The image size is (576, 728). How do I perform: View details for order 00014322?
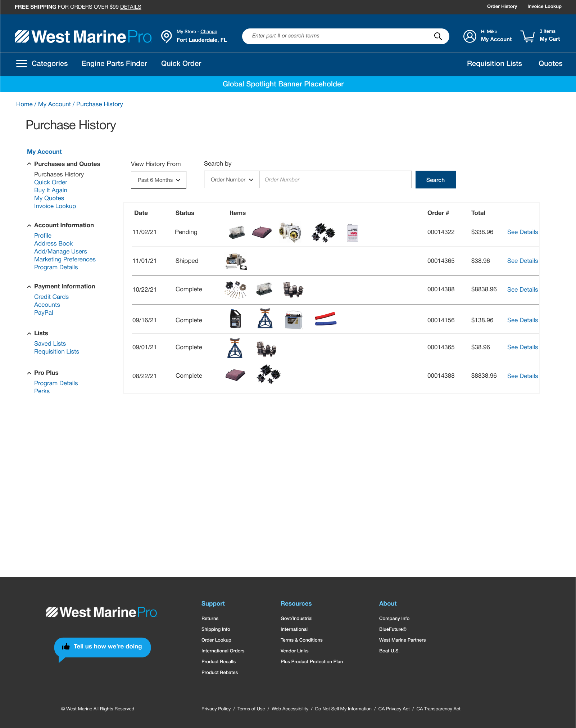[522, 232]
